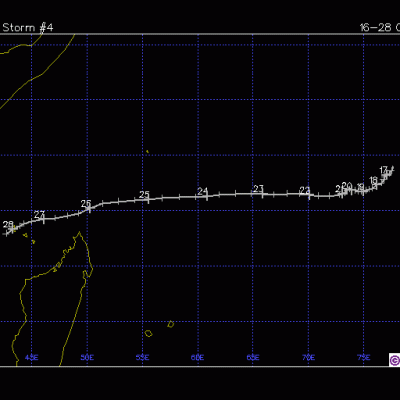400x400 pixels.
Task: Click the 65E longitude label
Action: [x=253, y=358]
